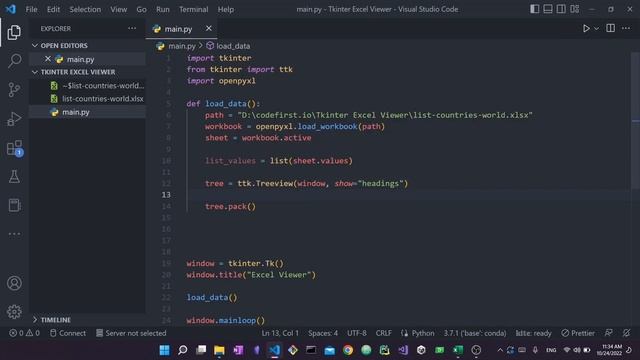Image resolution: width=640 pixels, height=360 pixels.
Task: Split the editor to the right
Action: pos(610,28)
